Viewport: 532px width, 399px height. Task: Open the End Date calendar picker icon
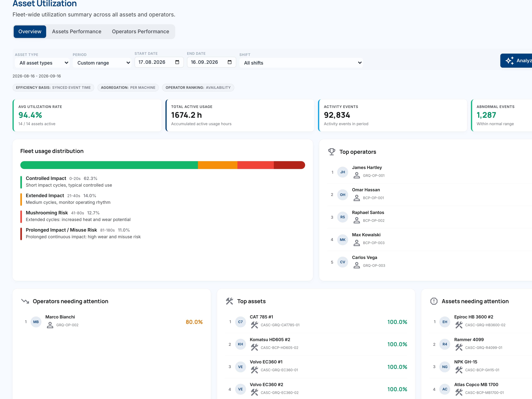(x=230, y=62)
